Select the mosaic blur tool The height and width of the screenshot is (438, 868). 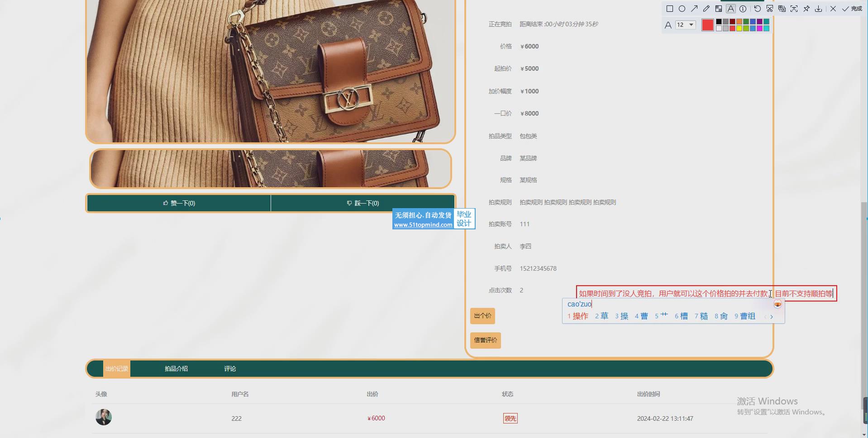pyautogui.click(x=719, y=9)
